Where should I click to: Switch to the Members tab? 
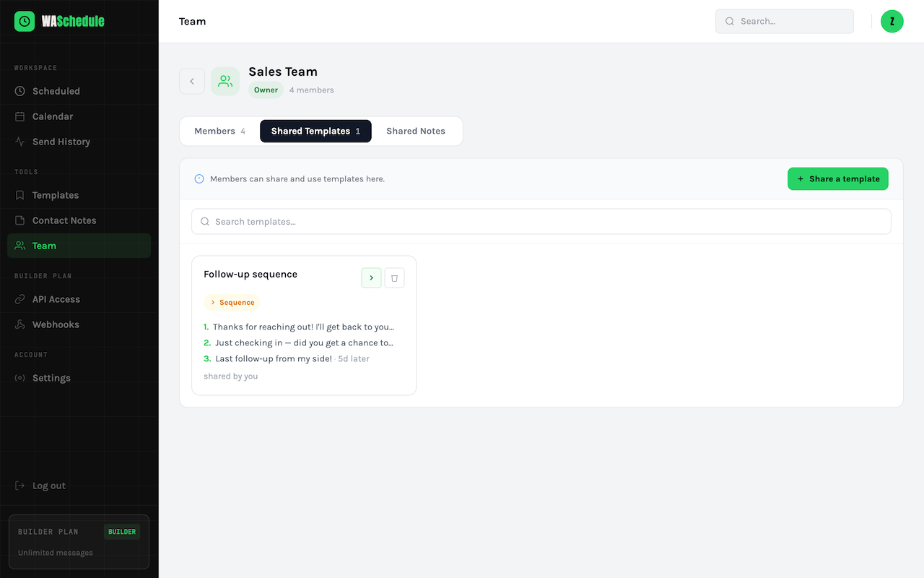click(x=219, y=131)
